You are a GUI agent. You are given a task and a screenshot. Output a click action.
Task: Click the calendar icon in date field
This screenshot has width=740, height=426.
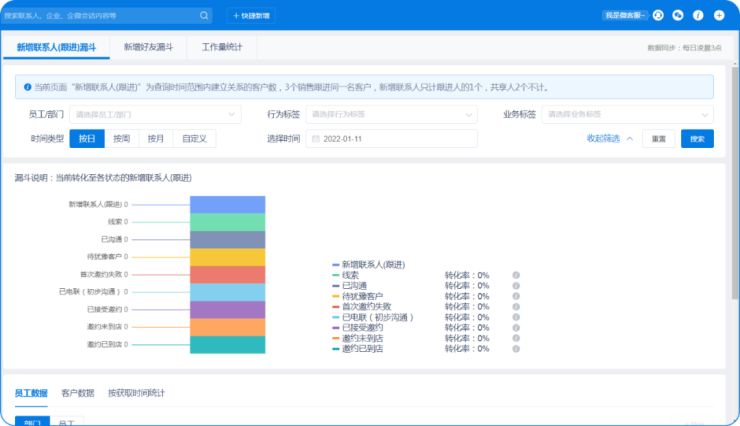[x=313, y=139]
